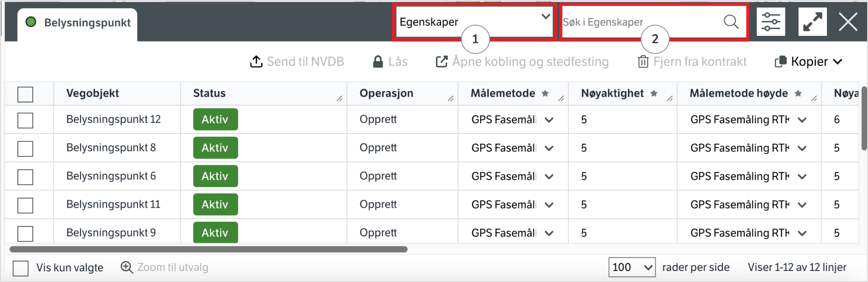Open the Kopier dropdown menu

[809, 62]
